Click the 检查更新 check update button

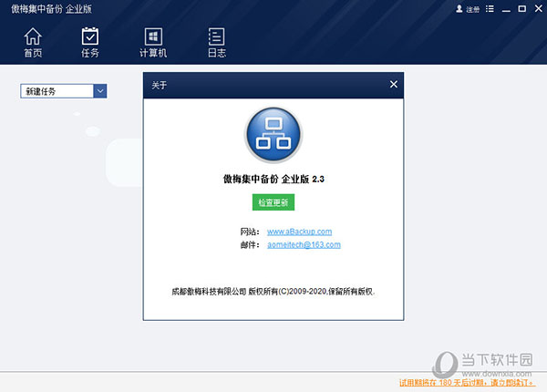click(x=273, y=202)
